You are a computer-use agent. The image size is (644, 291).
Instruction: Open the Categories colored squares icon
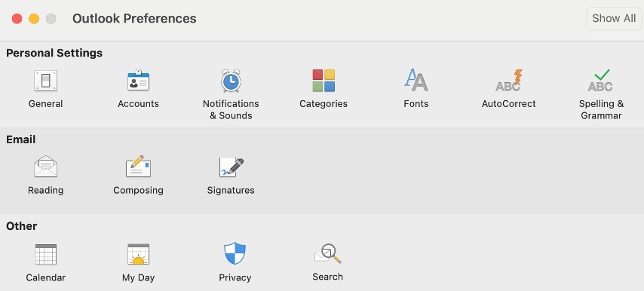click(324, 81)
